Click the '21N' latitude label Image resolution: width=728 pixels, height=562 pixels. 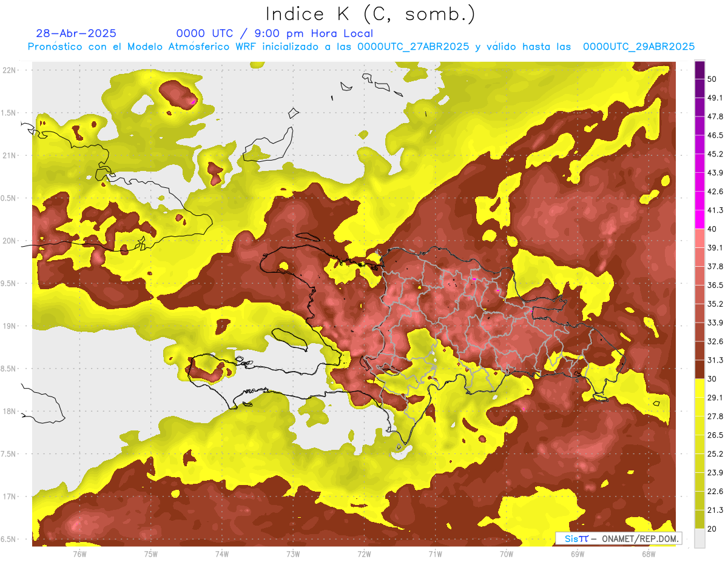coord(9,155)
